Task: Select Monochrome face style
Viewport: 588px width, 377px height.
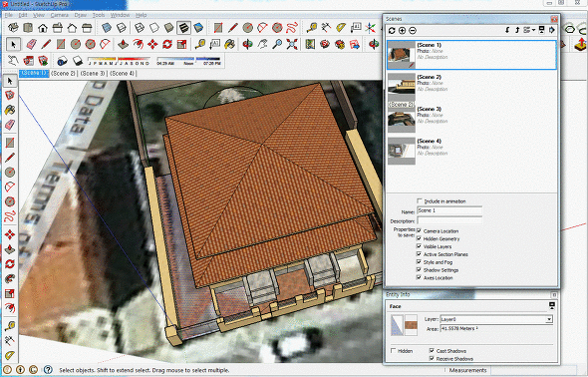Action: coord(198,28)
